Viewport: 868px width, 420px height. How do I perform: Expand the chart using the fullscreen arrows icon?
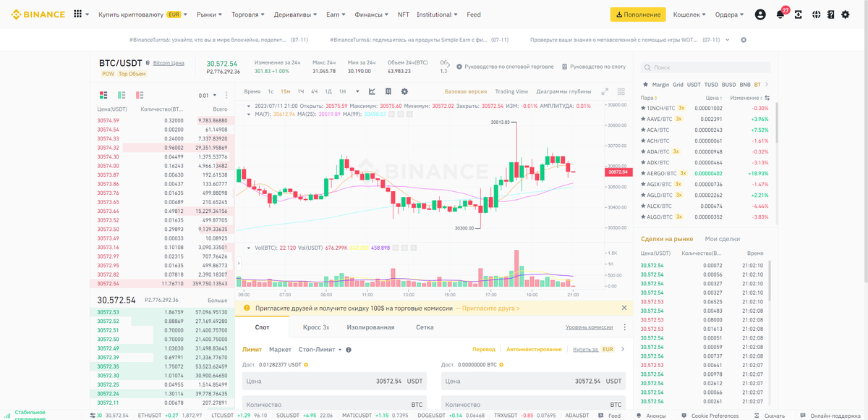coord(605,91)
